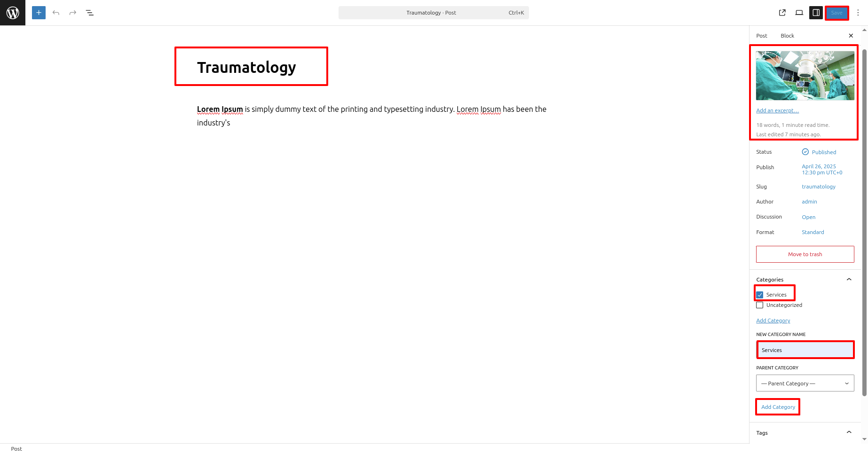
Task: Undo the last change
Action: 56,13
